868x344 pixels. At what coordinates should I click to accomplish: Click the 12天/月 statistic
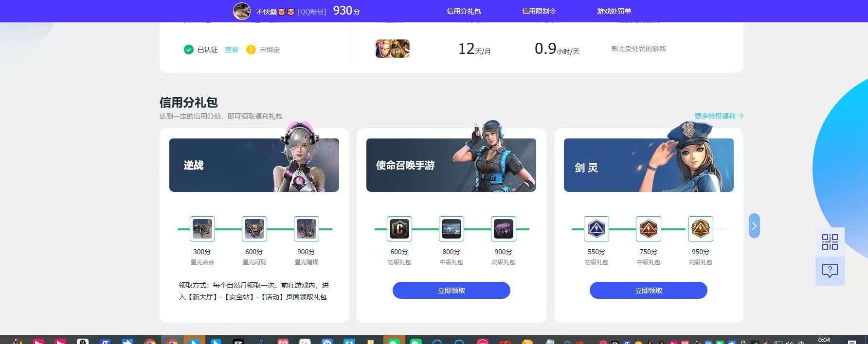click(x=474, y=49)
